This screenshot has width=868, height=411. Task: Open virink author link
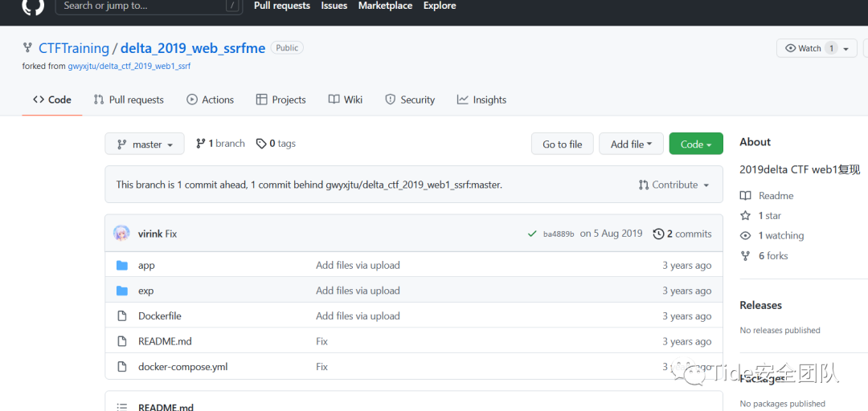coord(150,234)
